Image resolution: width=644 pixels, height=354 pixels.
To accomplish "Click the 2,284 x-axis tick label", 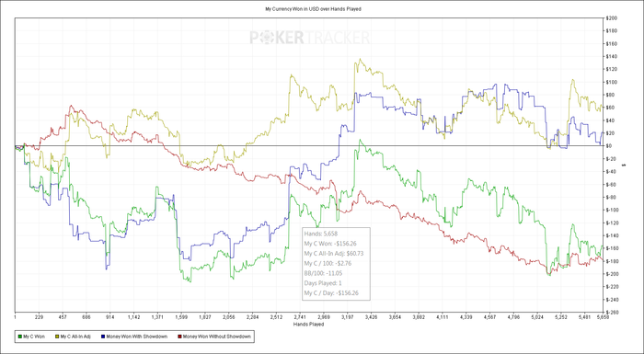I will pos(253,317).
